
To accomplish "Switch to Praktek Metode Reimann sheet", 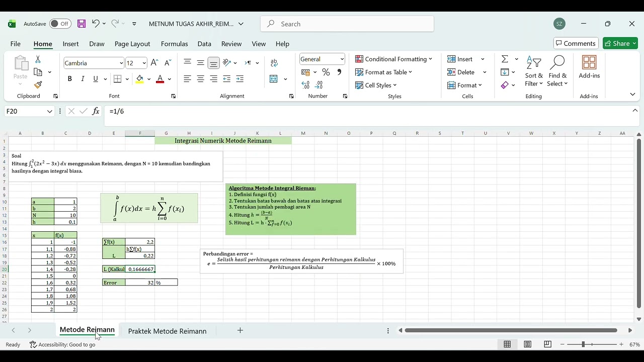I will 167,331.
